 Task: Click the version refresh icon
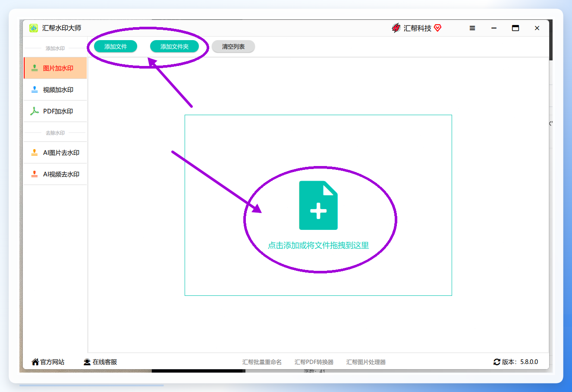click(497, 362)
